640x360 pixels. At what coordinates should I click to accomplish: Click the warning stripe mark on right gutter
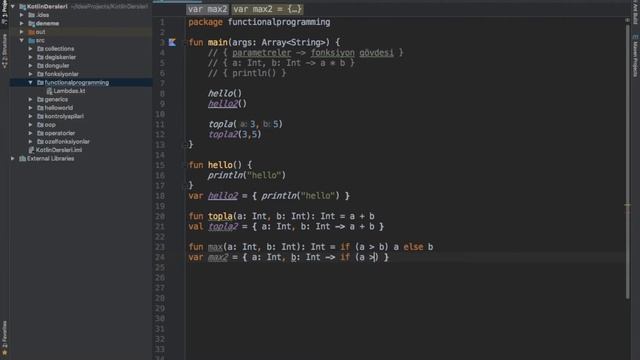coord(627,205)
